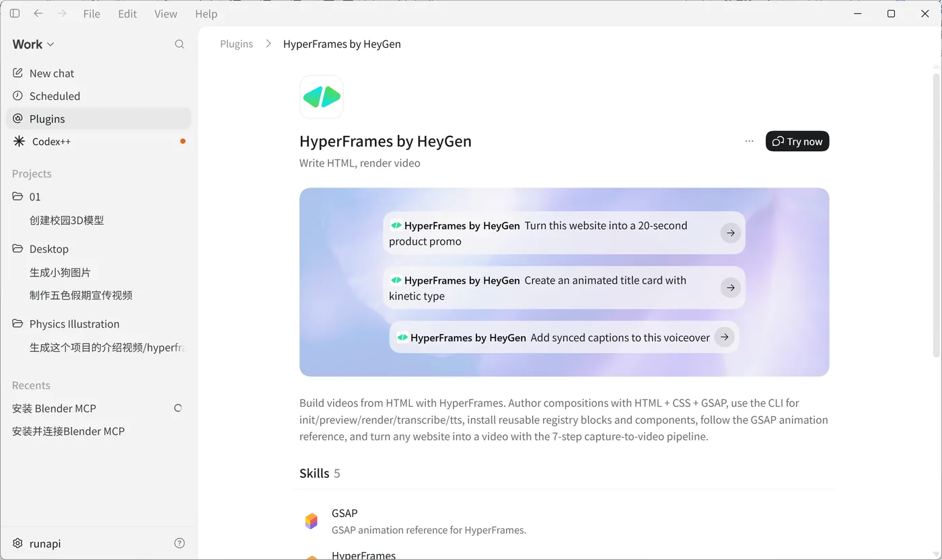Click the New chat pencil icon

pyautogui.click(x=18, y=73)
